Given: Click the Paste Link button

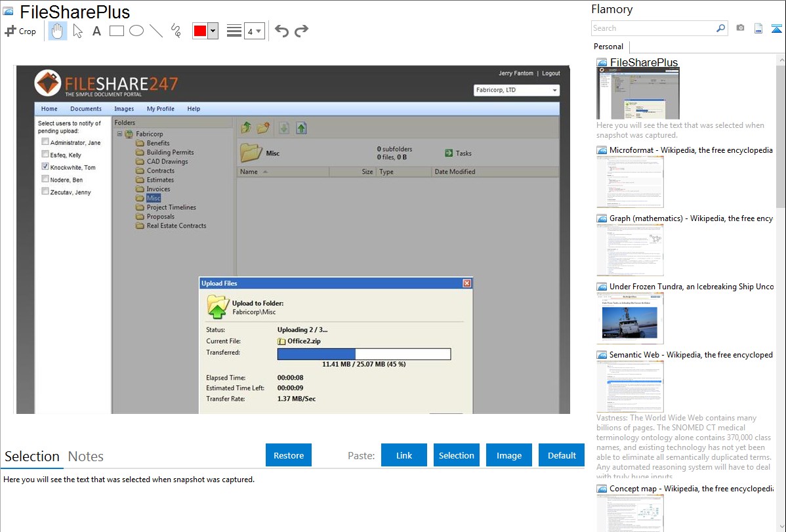Looking at the screenshot, I should coord(404,455).
